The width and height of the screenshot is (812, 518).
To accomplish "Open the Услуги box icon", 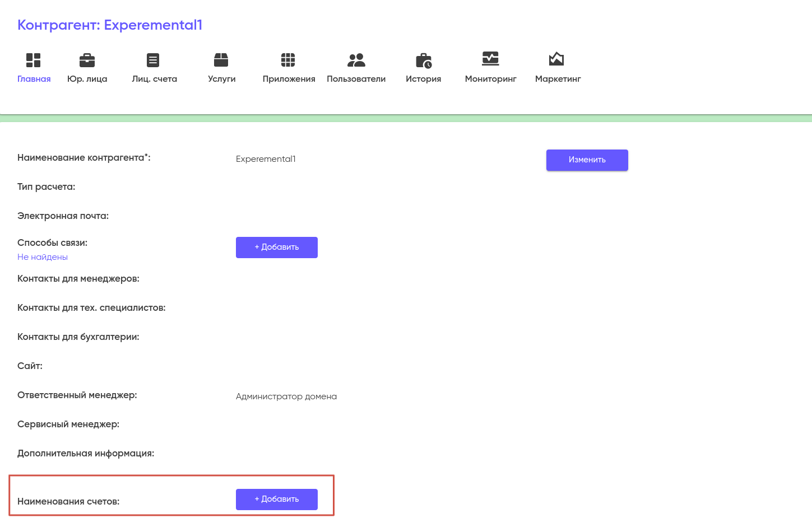I will point(221,60).
